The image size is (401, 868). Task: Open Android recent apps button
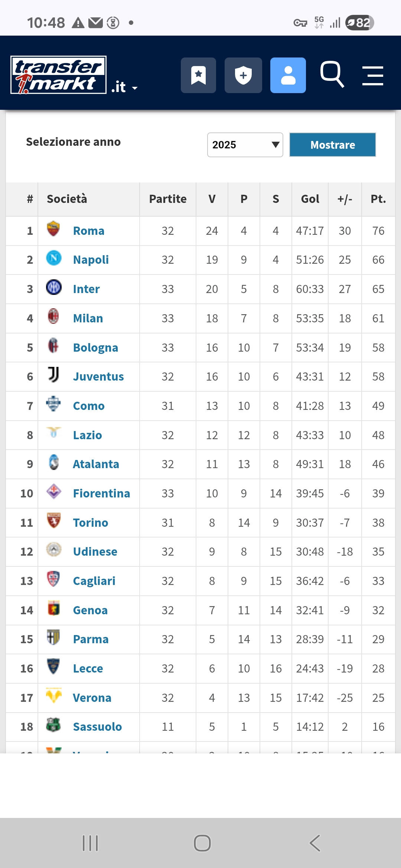click(90, 843)
